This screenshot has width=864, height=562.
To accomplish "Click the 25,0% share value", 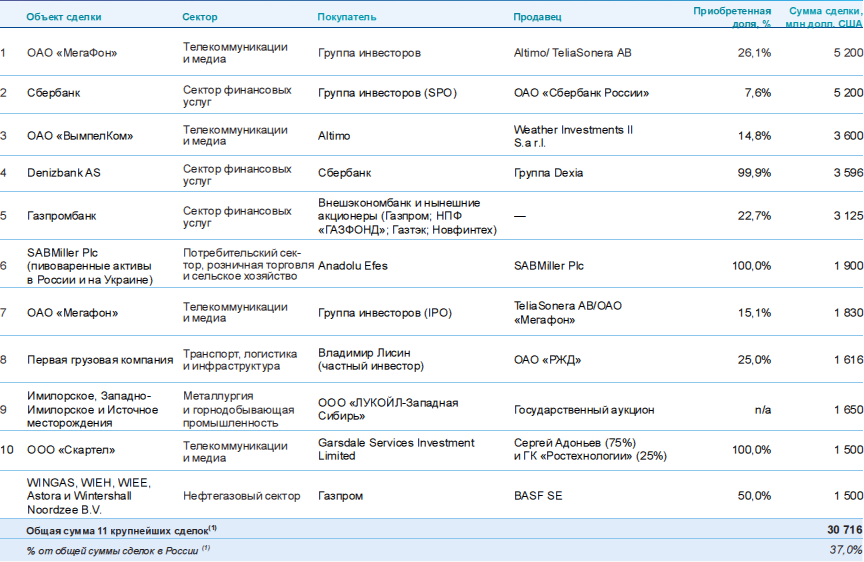I will 754,360.
